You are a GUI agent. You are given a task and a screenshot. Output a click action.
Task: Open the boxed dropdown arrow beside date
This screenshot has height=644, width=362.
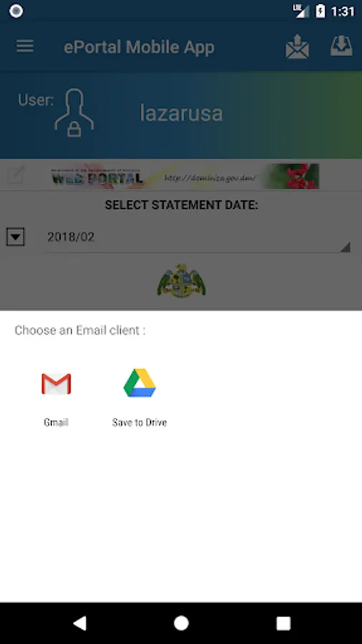[x=16, y=237]
